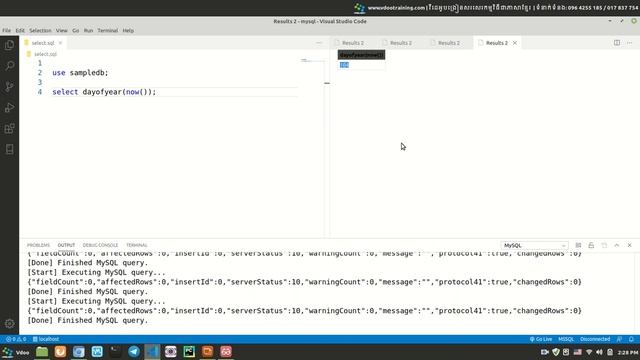This screenshot has width=640, height=360.
Task: Open the volume control in system tray
Action: coord(599,352)
